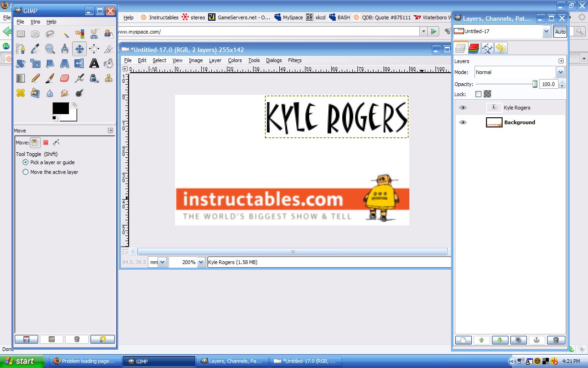The height and width of the screenshot is (368, 588).
Task: Swap foreground and background colors arrow
Action: coord(74,105)
